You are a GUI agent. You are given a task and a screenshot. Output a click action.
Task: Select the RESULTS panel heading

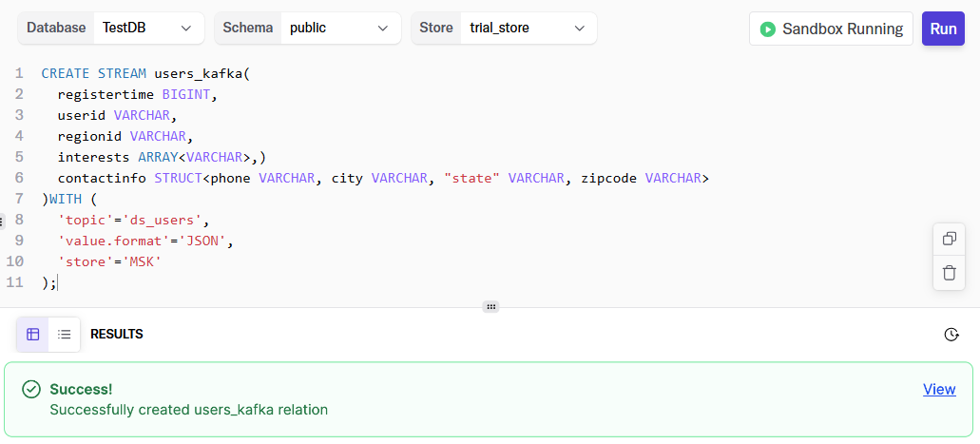click(x=116, y=335)
